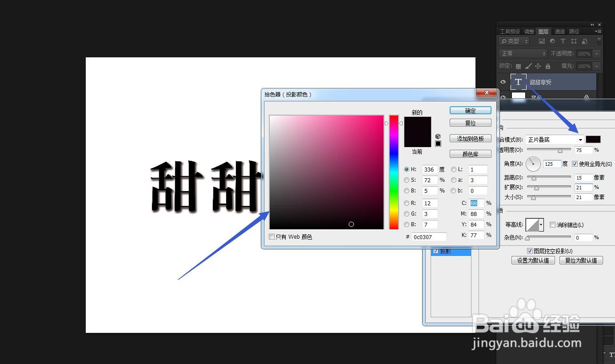Click in the vertical hue spectrum slider
The width and height of the screenshot is (615, 364).
pyautogui.click(x=394, y=172)
